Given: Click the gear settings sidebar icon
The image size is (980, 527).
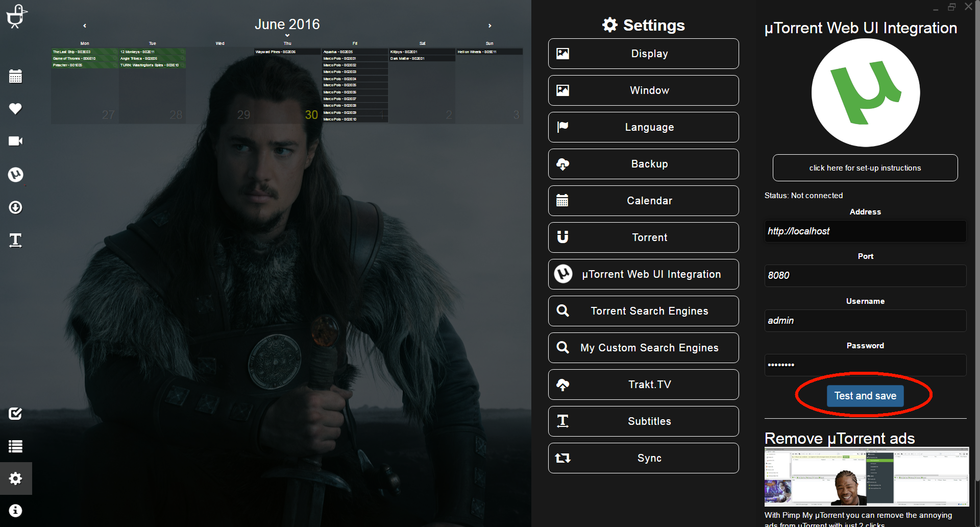Looking at the screenshot, I should 16,478.
